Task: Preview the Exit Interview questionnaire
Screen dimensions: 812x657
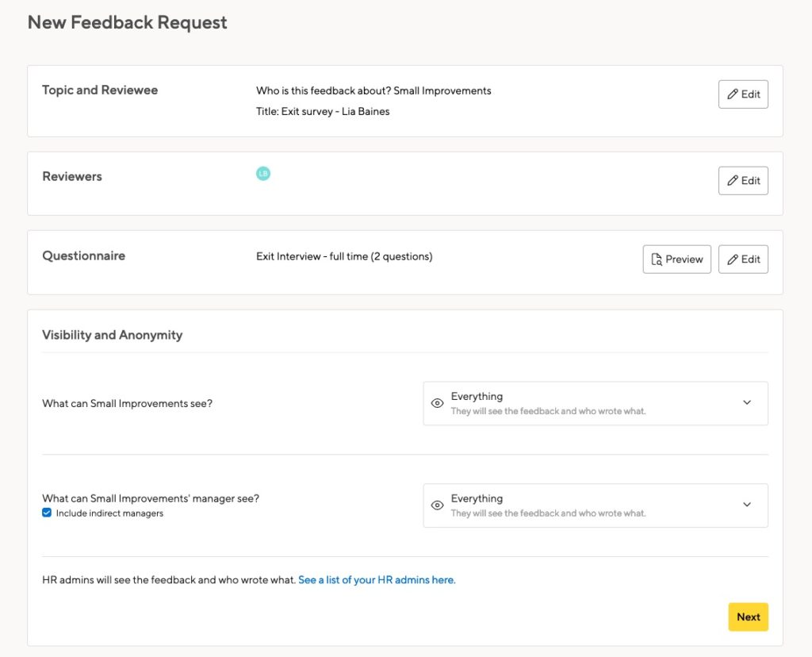Action: (676, 259)
